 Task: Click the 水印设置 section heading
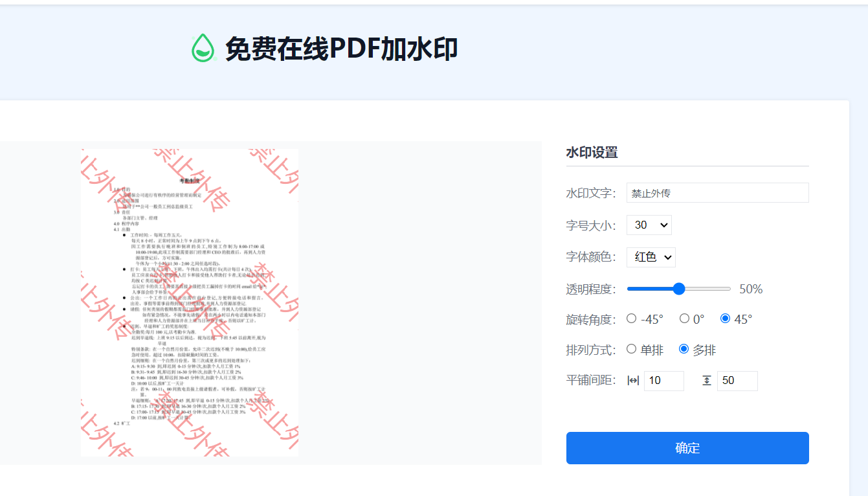592,153
